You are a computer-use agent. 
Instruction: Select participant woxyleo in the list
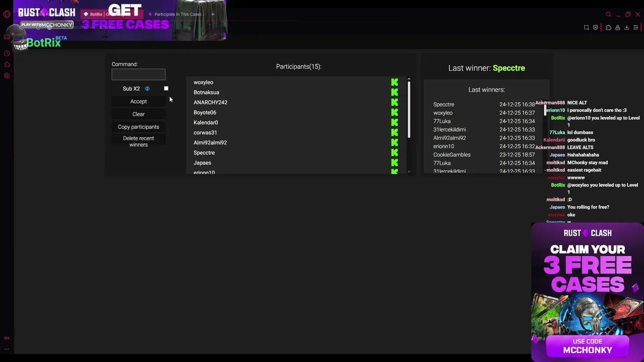click(x=203, y=82)
